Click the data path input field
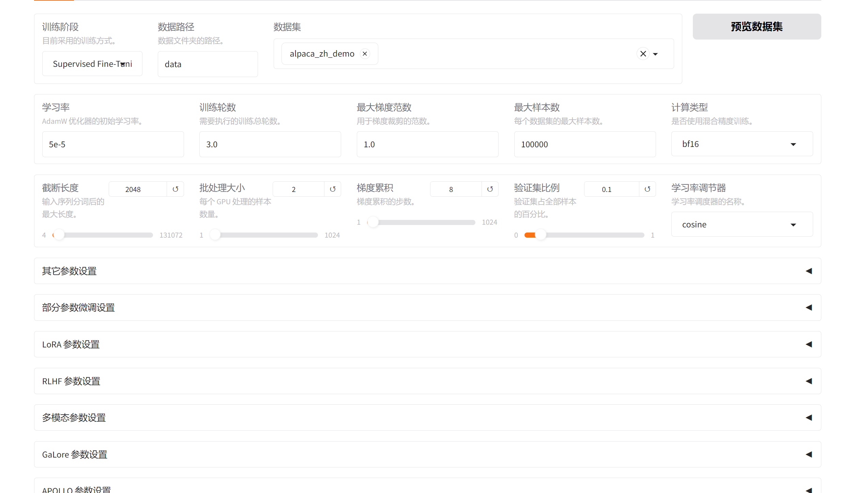 click(x=208, y=64)
